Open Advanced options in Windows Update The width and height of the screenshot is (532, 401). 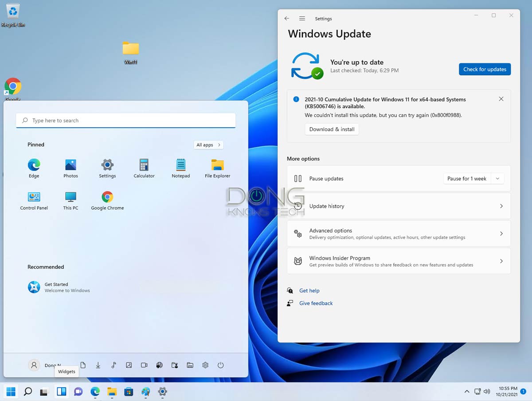399,234
